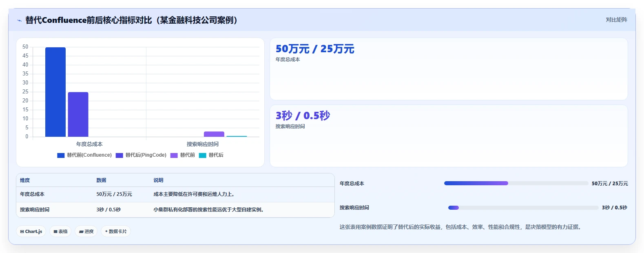Click the summary sentence starting 这张表用案例数据
The width and height of the screenshot is (644, 253).
click(x=460, y=227)
